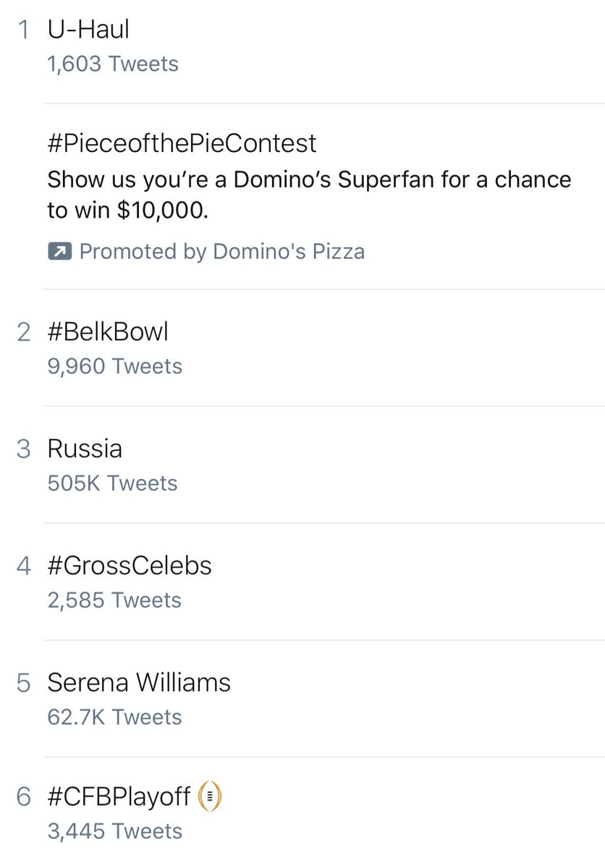Screen dimensions: 605x868
Task: Select the Russia trending topic
Action: point(85,448)
